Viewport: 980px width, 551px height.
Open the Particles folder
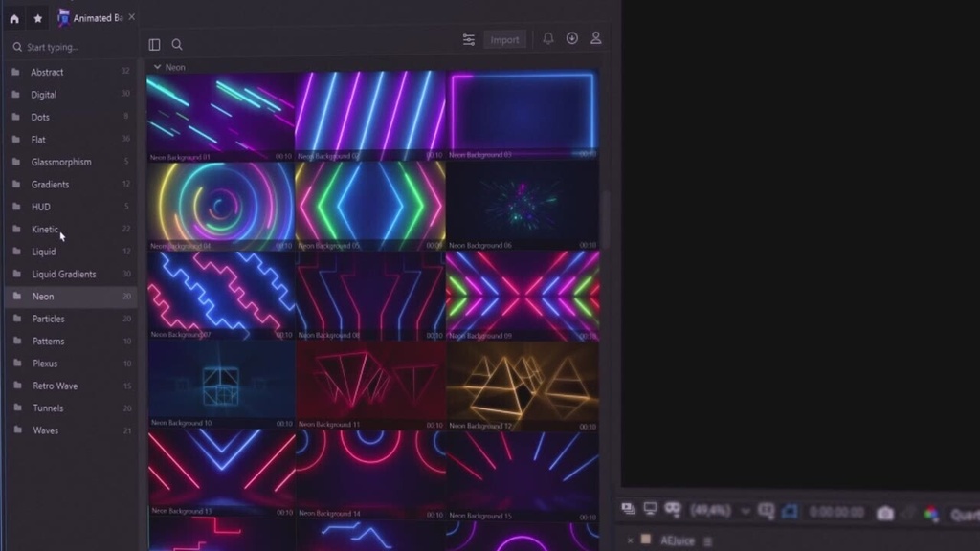pos(71,319)
